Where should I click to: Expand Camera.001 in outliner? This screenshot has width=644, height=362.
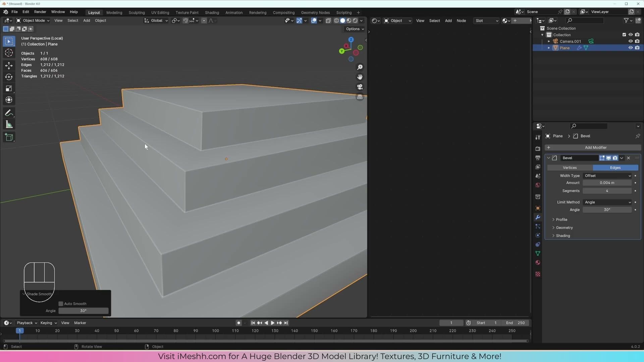click(549, 42)
